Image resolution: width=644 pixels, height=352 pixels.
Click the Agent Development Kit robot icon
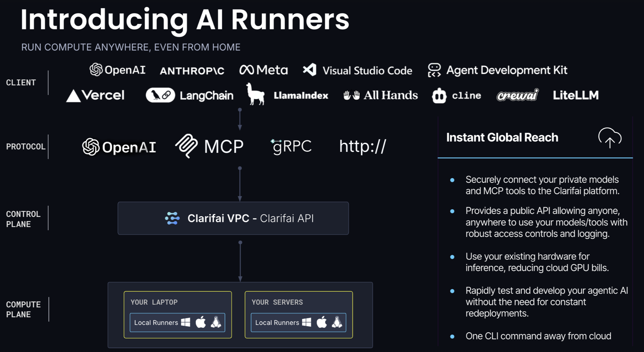point(434,70)
